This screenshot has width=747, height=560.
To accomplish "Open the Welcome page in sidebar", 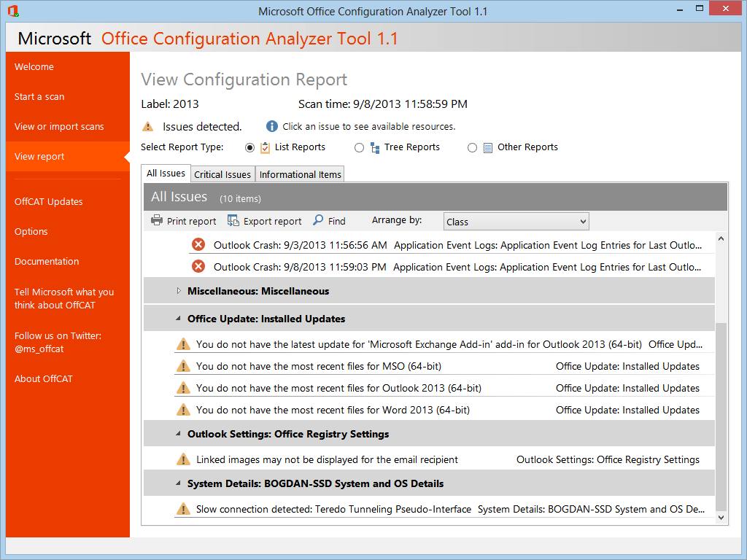I will 34,66.
